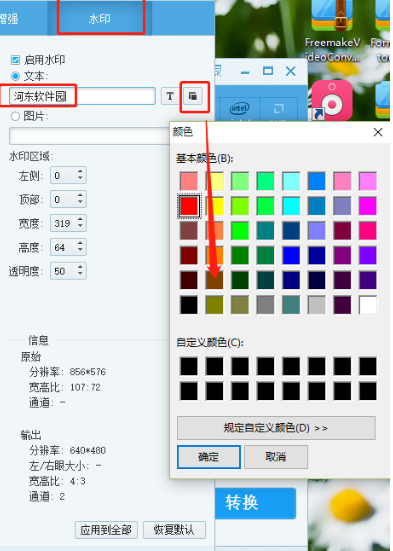Switch to the 水印 tab
Viewport: 393px width, 551px height.
point(100,19)
